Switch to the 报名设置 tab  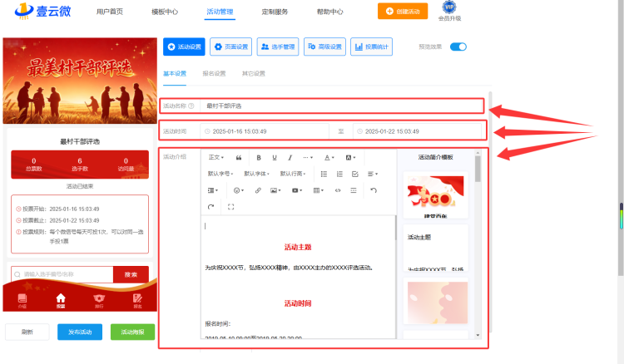tap(214, 73)
